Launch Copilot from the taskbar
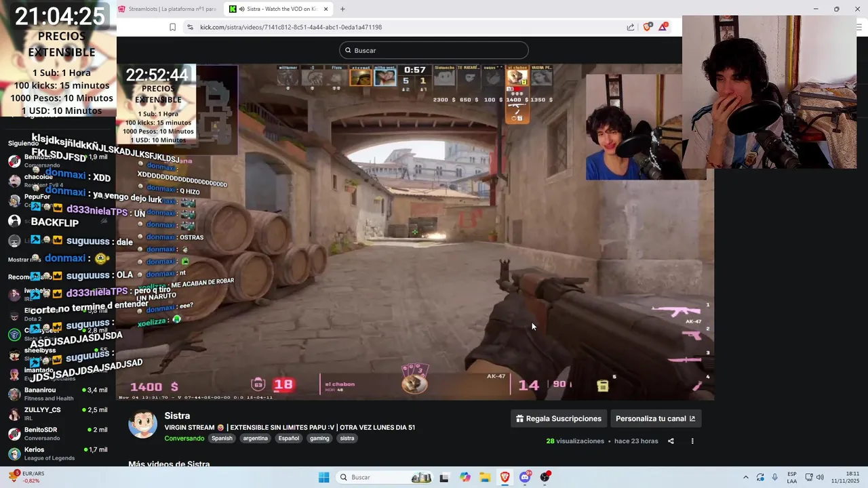Screen dimensions: 868x488 click(465, 477)
